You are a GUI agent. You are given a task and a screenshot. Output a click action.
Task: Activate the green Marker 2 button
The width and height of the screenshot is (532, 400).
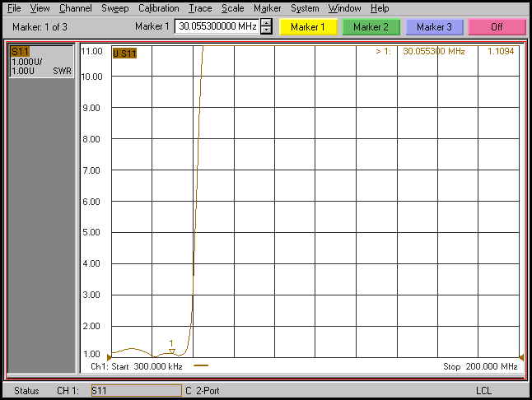(x=371, y=27)
